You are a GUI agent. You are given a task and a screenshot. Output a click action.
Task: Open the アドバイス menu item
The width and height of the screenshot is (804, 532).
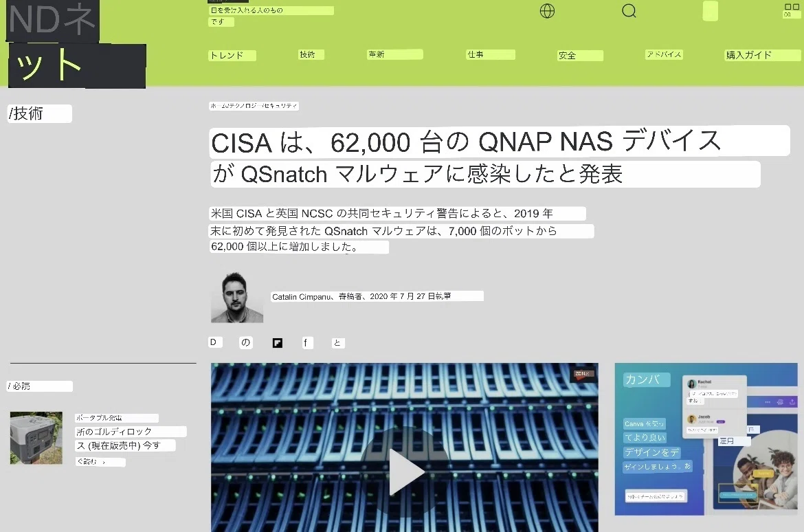tap(664, 54)
